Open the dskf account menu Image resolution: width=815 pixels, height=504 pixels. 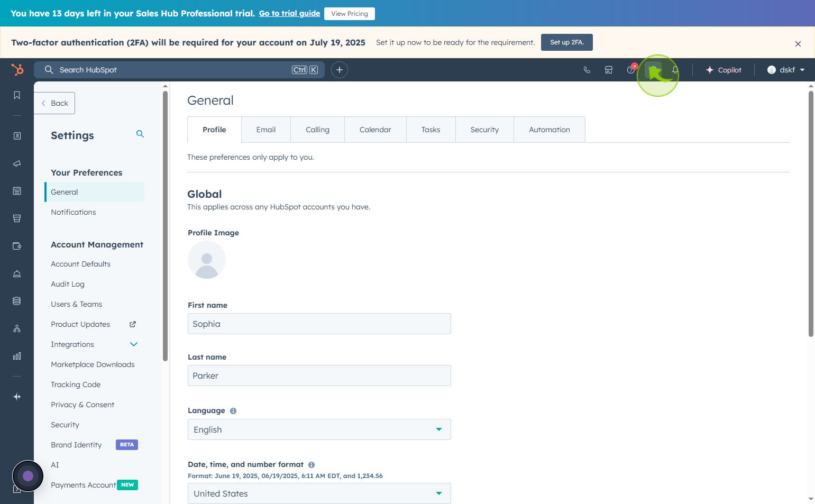click(x=786, y=70)
